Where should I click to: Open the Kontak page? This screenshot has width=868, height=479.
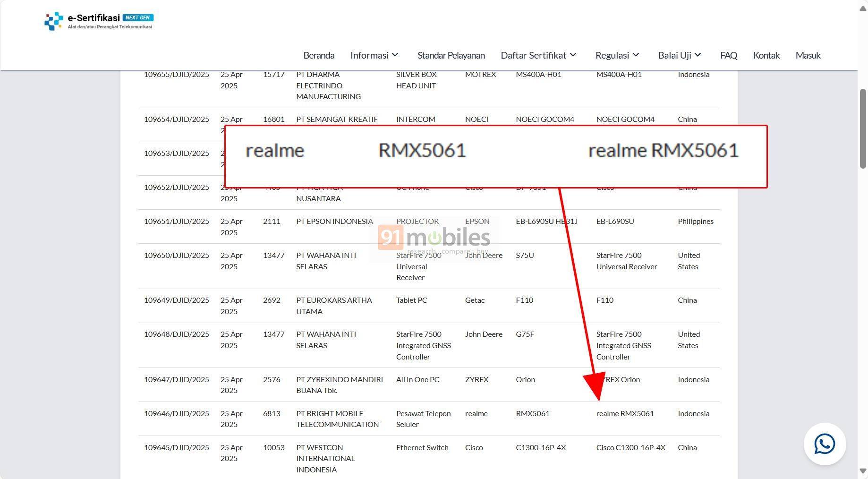point(766,55)
